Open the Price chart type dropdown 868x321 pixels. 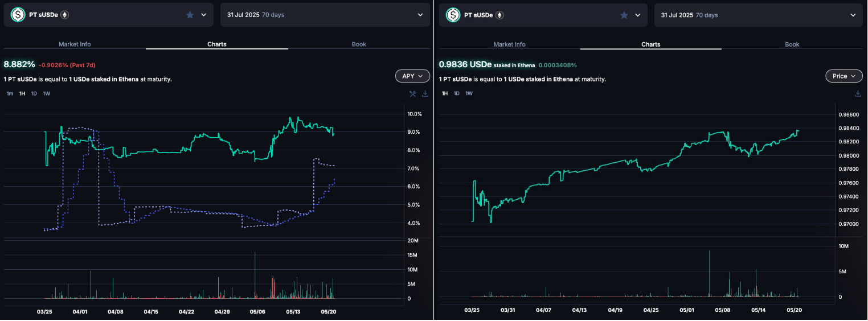point(844,76)
